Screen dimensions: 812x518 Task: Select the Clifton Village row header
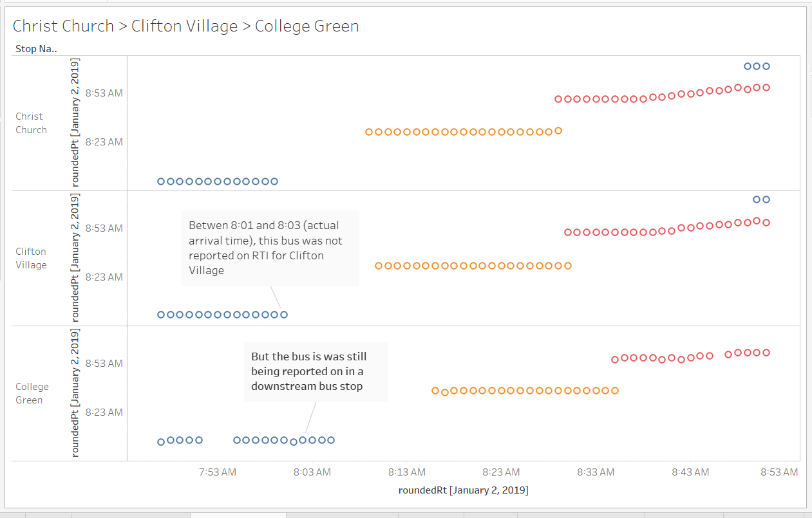(31, 258)
